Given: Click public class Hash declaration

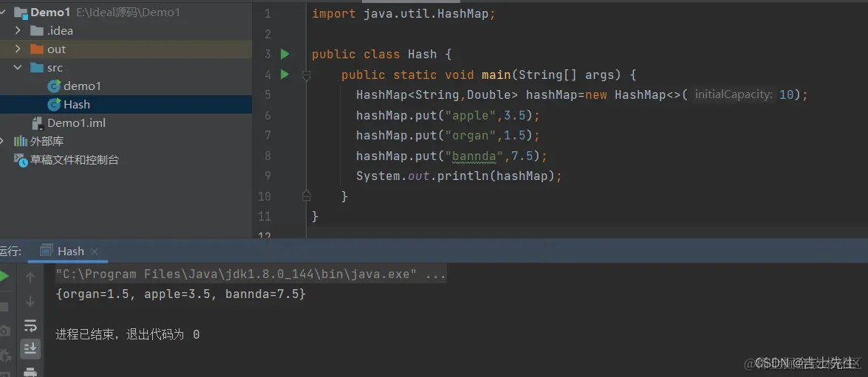Looking at the screenshot, I should pos(382,54).
